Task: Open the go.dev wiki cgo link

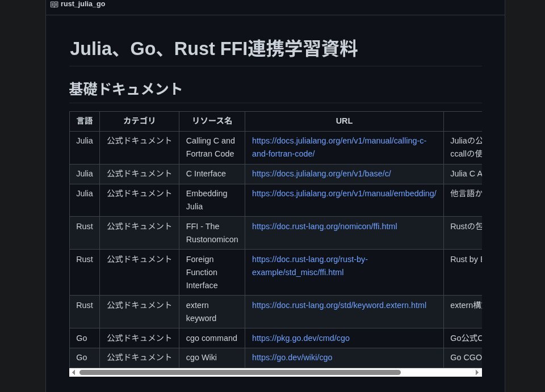Action: (292, 357)
